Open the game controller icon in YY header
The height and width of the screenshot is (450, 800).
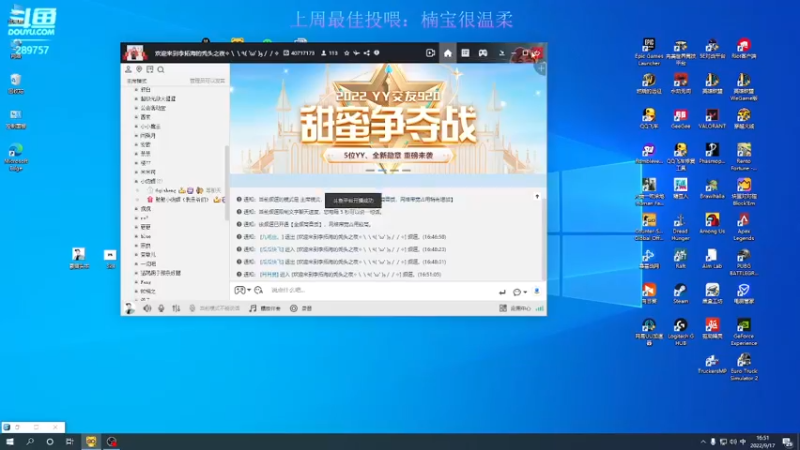point(483,53)
